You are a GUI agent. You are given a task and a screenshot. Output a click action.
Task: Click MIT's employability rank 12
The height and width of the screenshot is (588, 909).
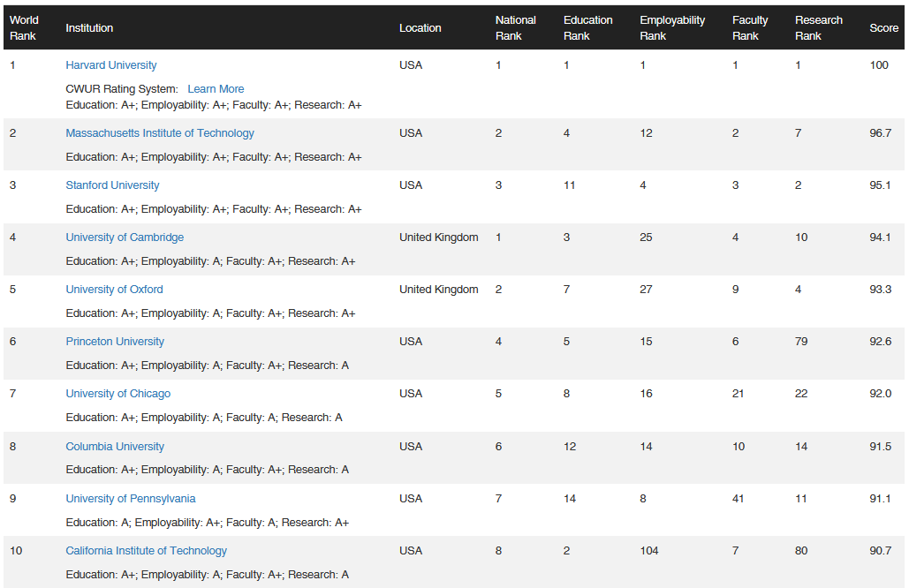647,132
